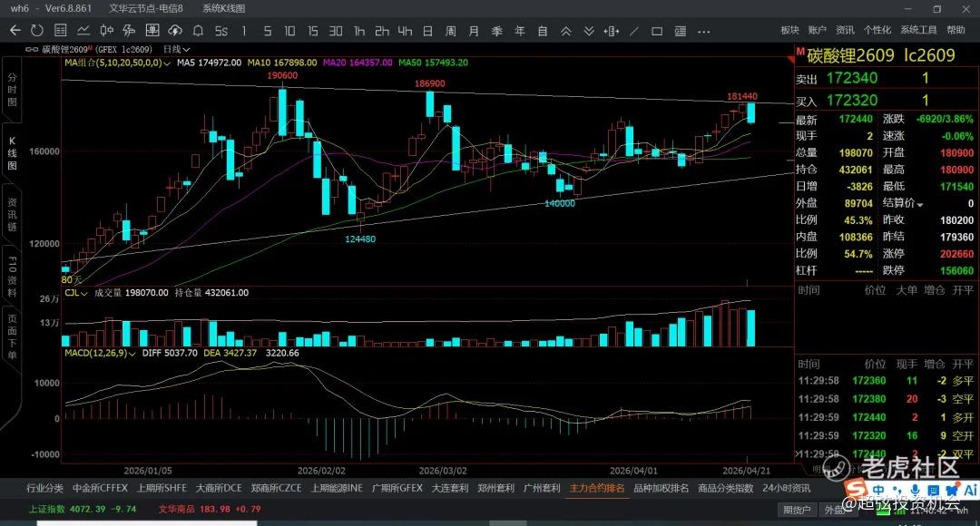The image size is (980, 526).
Task: Open the 资讯 menu
Action: point(845,30)
